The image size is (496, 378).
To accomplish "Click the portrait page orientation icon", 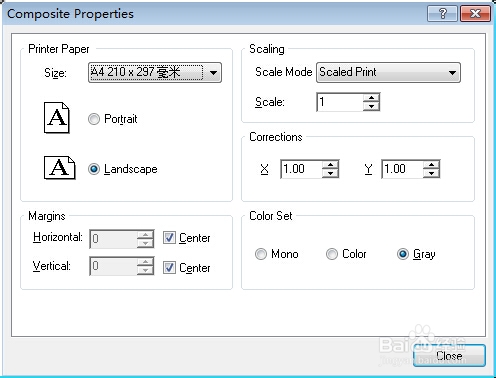I will (57, 118).
